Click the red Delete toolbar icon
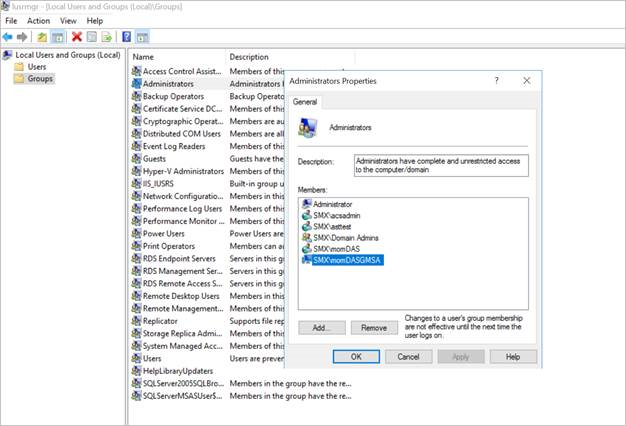This screenshot has width=626, height=426. coord(77,37)
